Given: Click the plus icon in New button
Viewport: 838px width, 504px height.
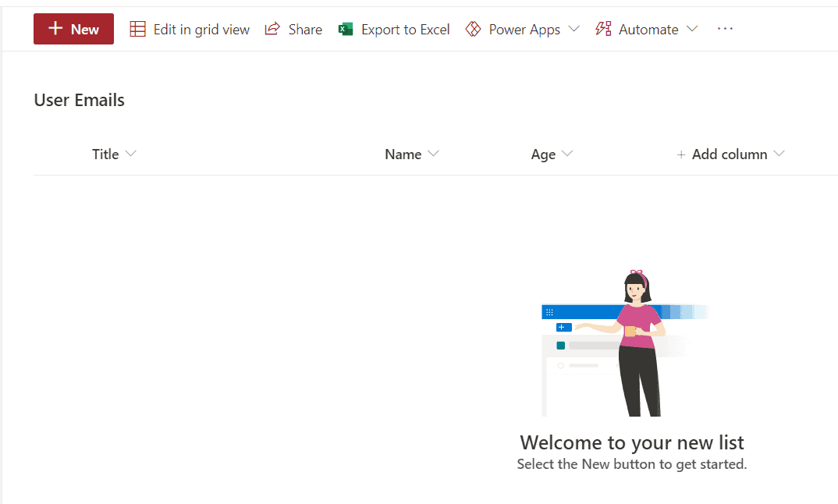Looking at the screenshot, I should point(55,28).
